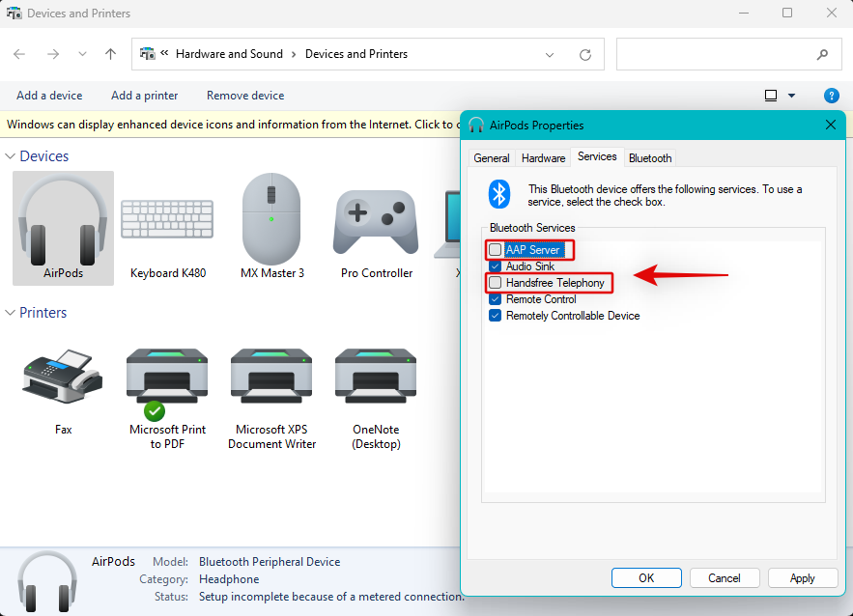Viewport: 853px width, 616px height.
Task: Uncheck Remotely Controllable Device service
Action: pos(495,316)
